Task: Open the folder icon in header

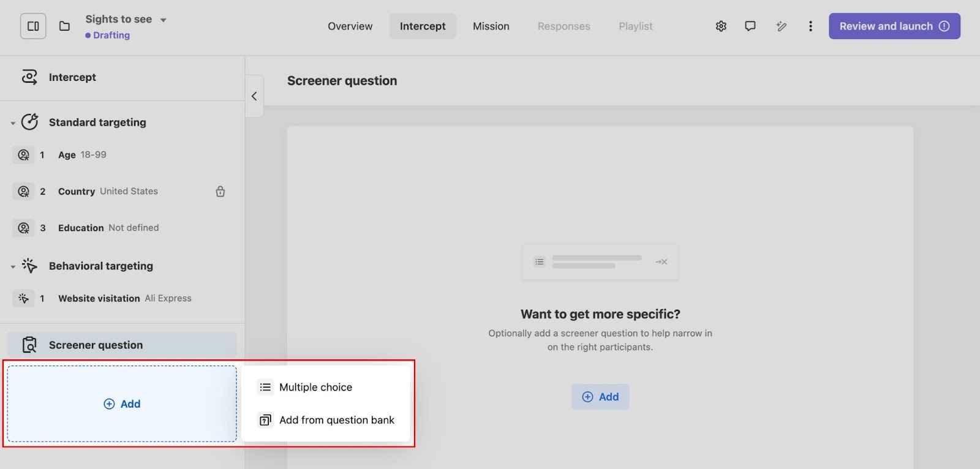Action: click(64, 26)
